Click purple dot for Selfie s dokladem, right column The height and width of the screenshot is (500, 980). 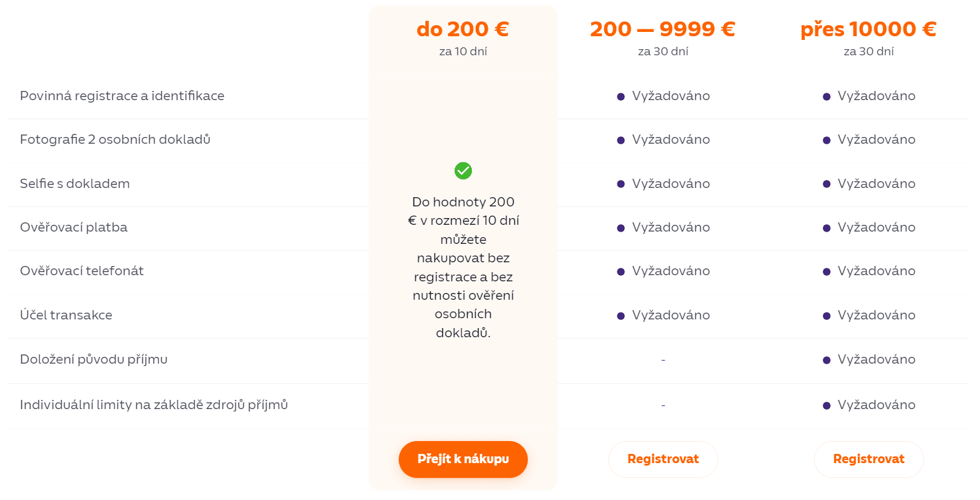click(826, 184)
